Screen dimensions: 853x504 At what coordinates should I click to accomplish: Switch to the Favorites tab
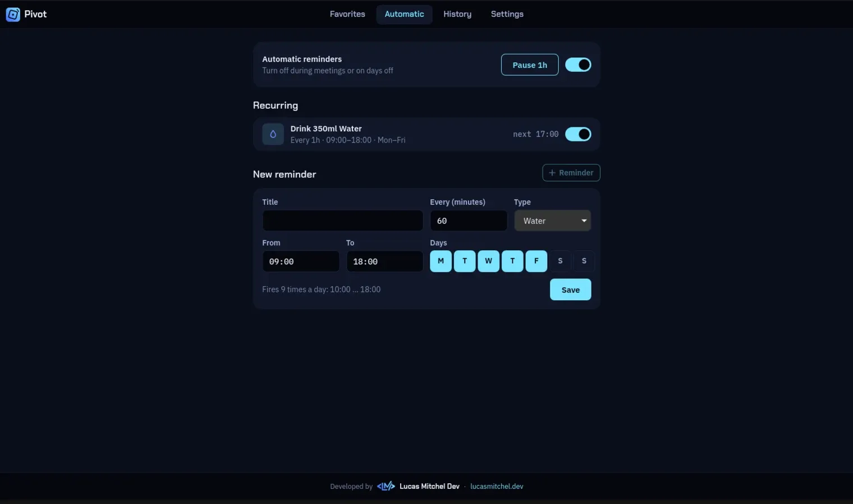pyautogui.click(x=347, y=14)
